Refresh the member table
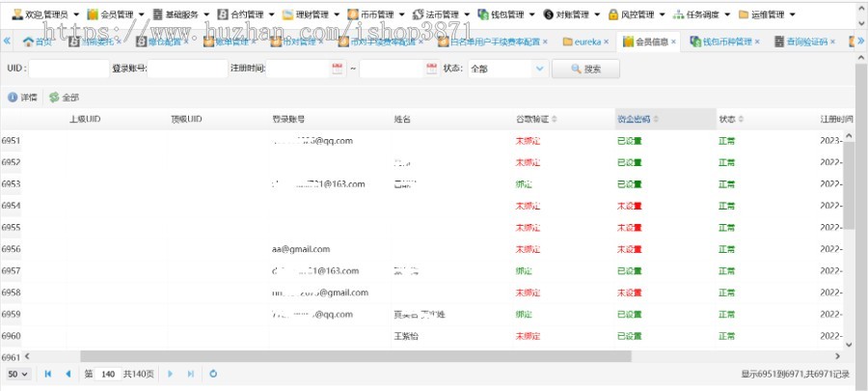Image resolution: width=868 pixels, height=391 pixels. (213, 374)
